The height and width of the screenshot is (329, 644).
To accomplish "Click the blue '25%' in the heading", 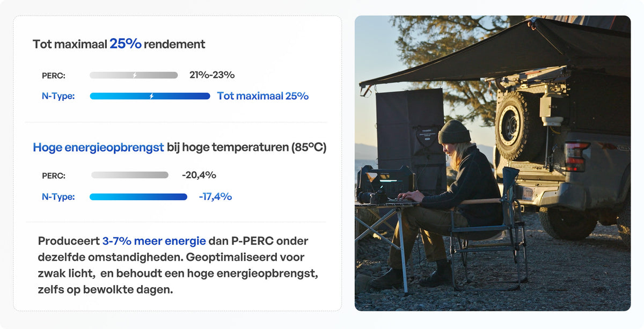I will [x=126, y=44].
